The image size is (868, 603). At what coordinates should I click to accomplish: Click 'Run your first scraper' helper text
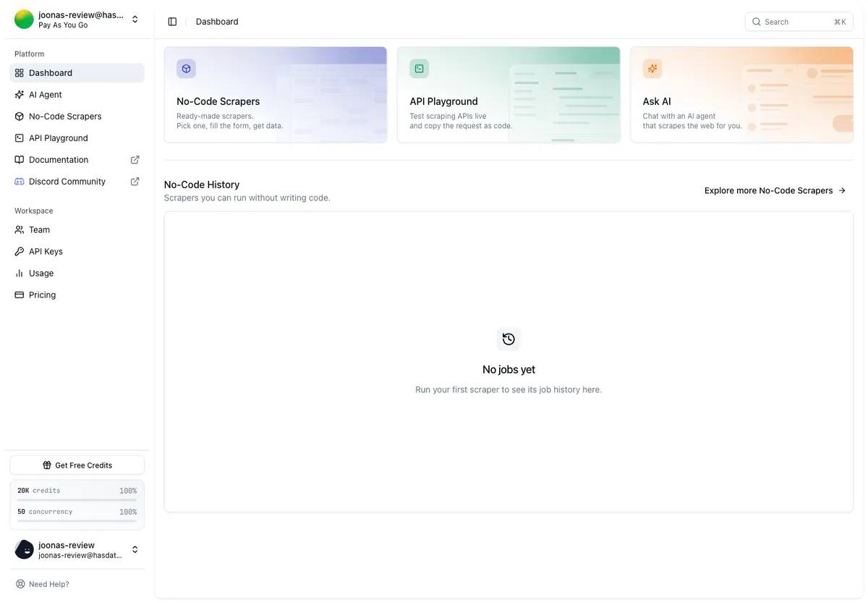tap(509, 389)
